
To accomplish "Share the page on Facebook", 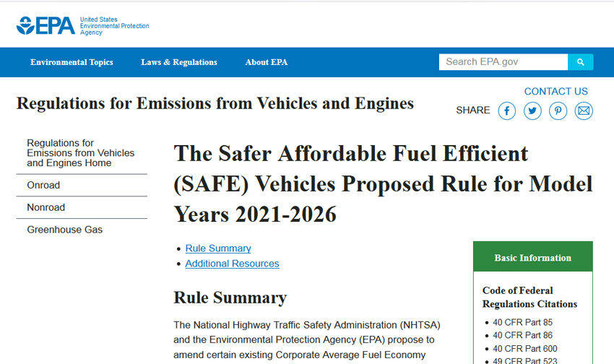I will (506, 110).
